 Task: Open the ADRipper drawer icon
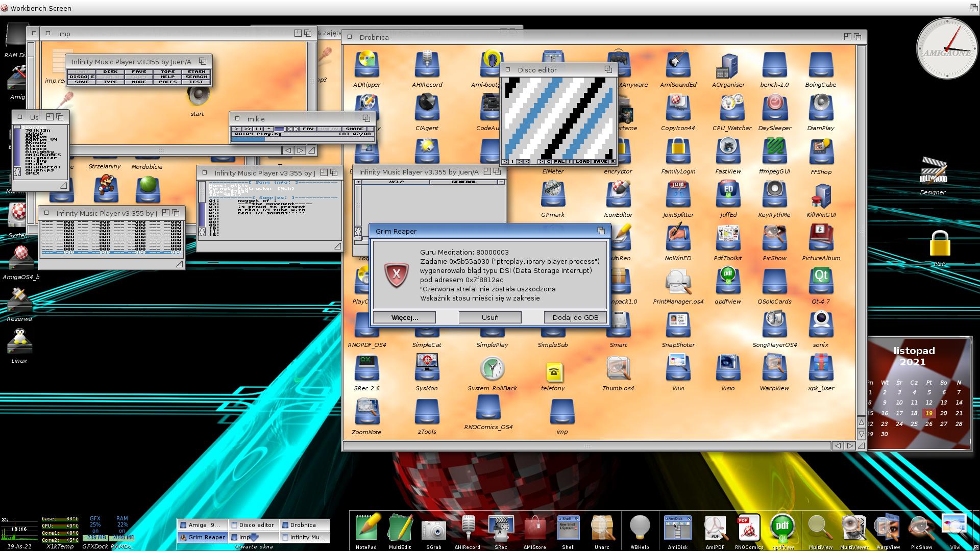[366, 65]
